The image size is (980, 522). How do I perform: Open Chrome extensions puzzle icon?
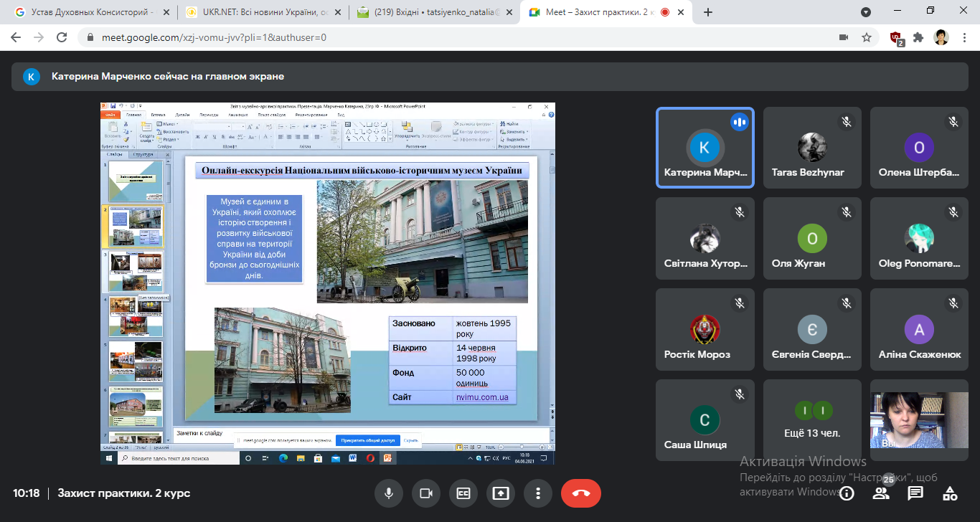(x=918, y=37)
